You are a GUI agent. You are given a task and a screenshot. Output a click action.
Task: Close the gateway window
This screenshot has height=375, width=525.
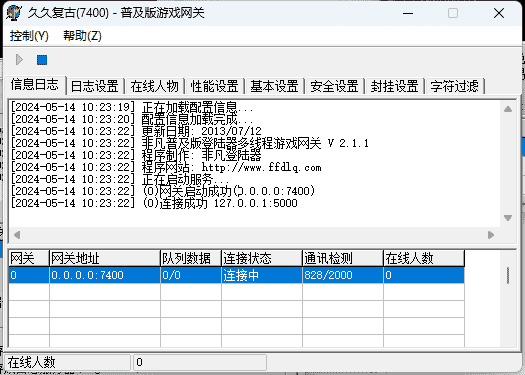[x=499, y=13]
